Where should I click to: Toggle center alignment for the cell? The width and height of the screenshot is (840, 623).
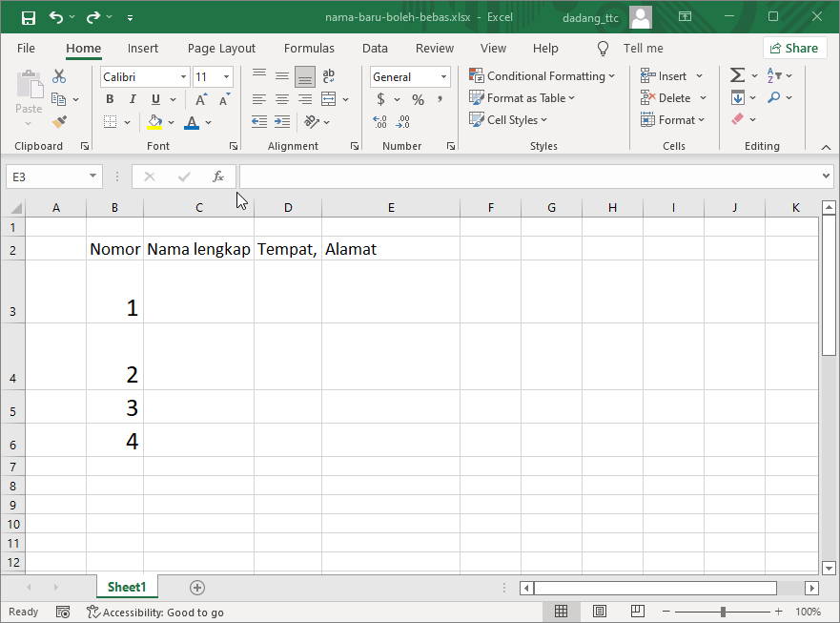[281, 98]
